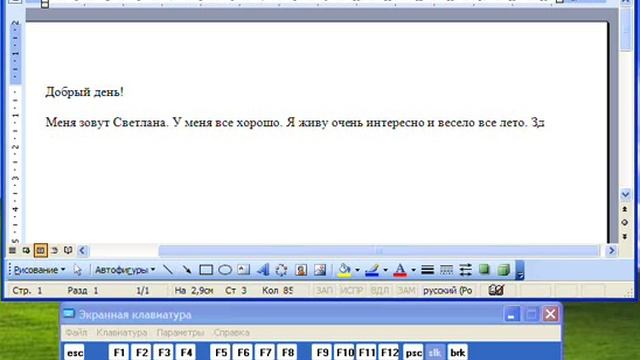Apply the red font color
This screenshot has width=640, height=360.
[400, 270]
